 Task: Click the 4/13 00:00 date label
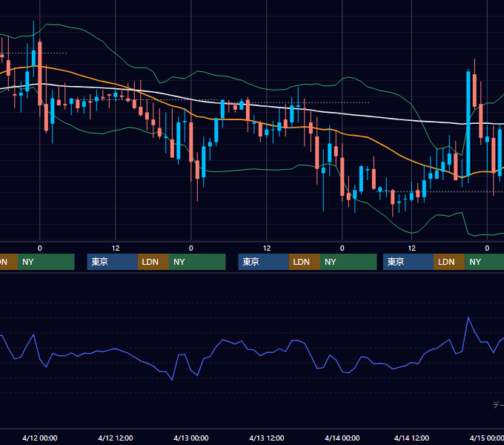(x=191, y=438)
